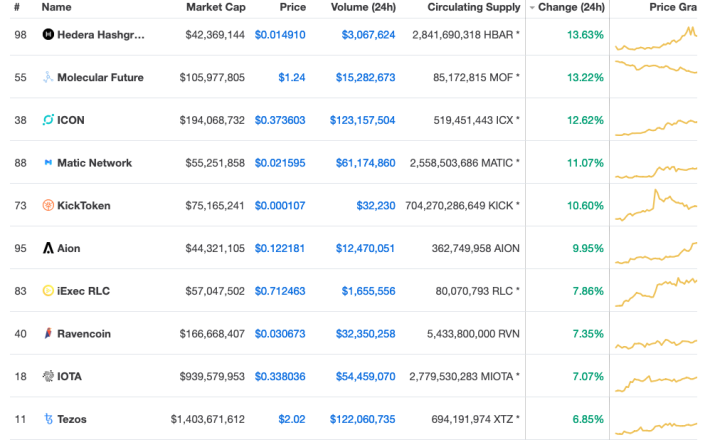Open ICON volume link $123,157,504

pyautogui.click(x=362, y=120)
